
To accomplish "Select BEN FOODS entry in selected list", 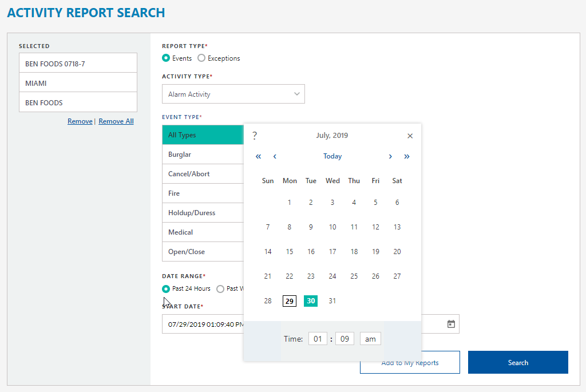I will [x=78, y=102].
